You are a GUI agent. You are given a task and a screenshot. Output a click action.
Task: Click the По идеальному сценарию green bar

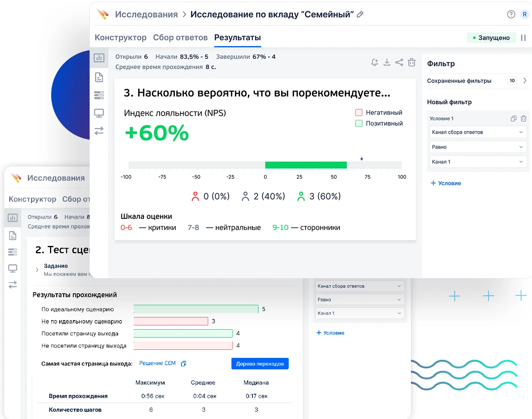pyautogui.click(x=196, y=309)
